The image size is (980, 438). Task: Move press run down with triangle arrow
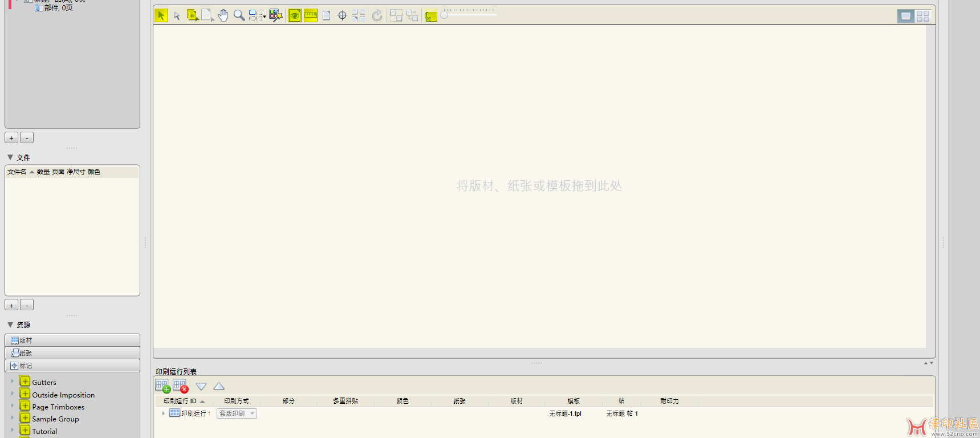pyautogui.click(x=201, y=386)
